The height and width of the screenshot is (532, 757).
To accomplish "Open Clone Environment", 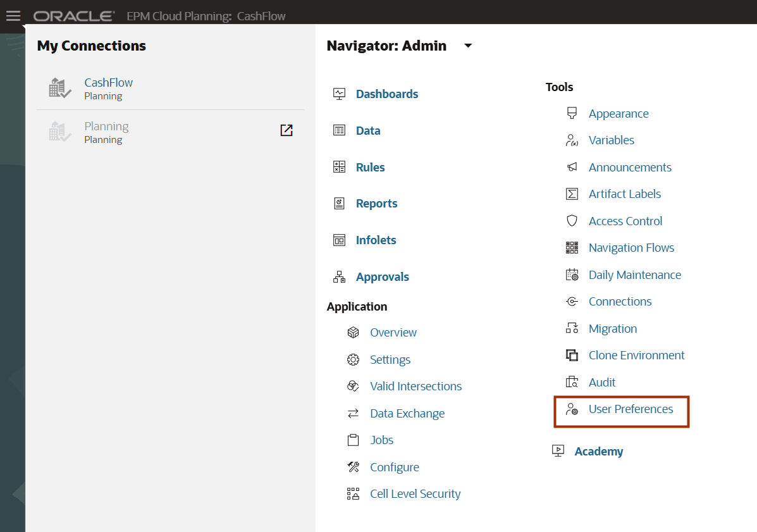I will click(x=636, y=356).
